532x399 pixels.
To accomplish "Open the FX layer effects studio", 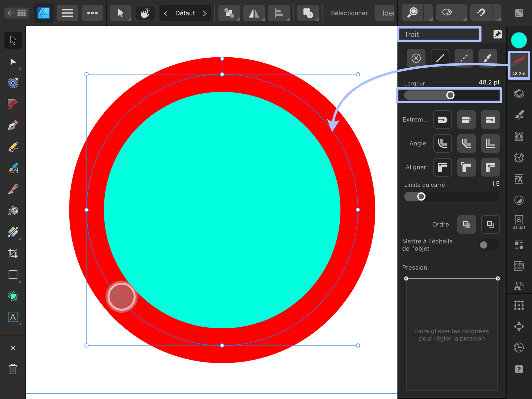I will coord(519,179).
